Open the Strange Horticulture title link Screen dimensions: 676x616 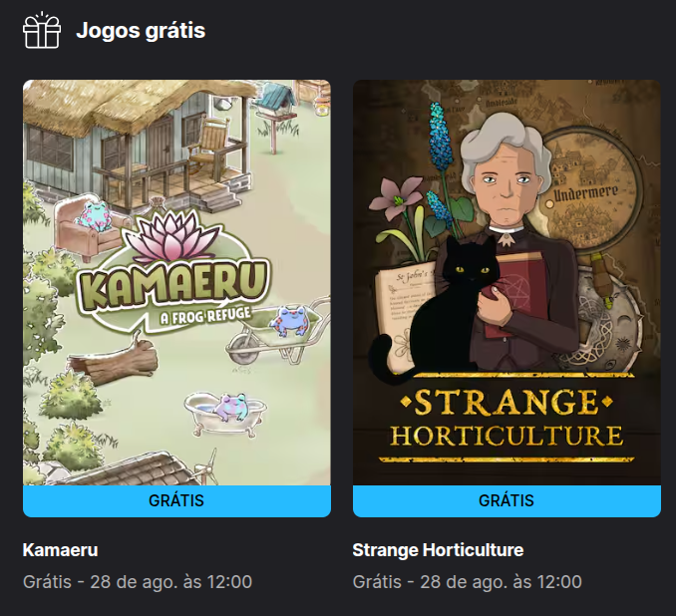point(438,550)
